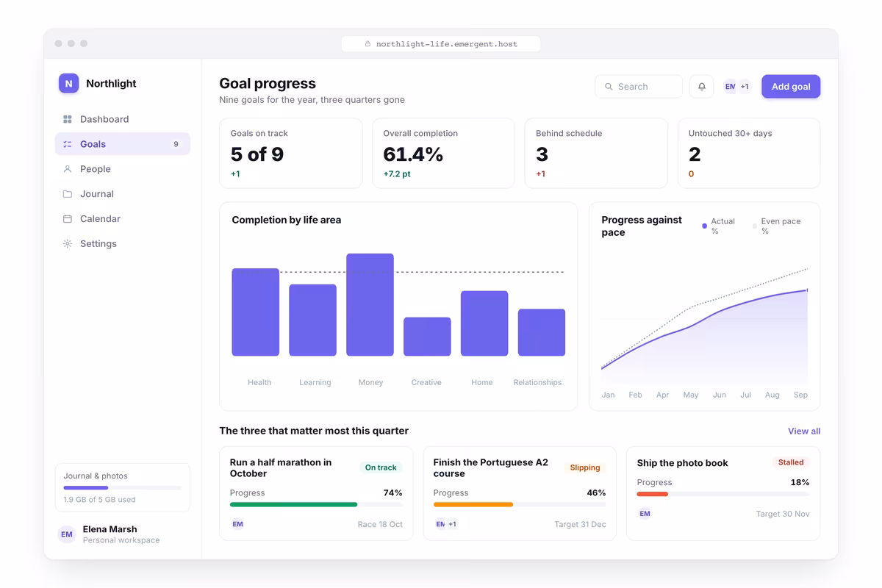Screen dimensions: 882x588
Task: Click the Target 30 Nov text
Action: (x=783, y=514)
